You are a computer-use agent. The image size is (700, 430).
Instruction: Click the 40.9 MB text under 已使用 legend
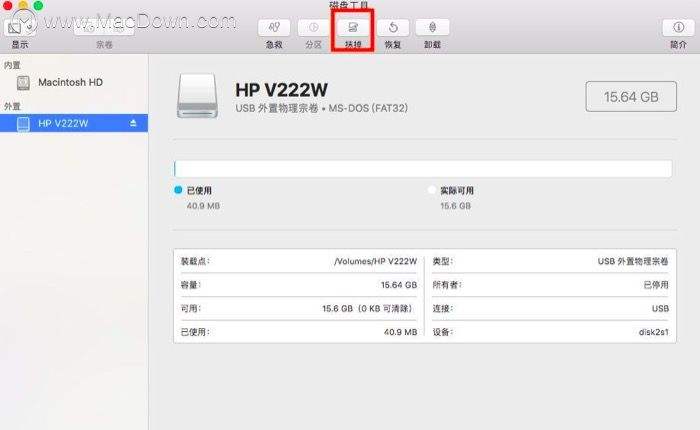(x=203, y=206)
